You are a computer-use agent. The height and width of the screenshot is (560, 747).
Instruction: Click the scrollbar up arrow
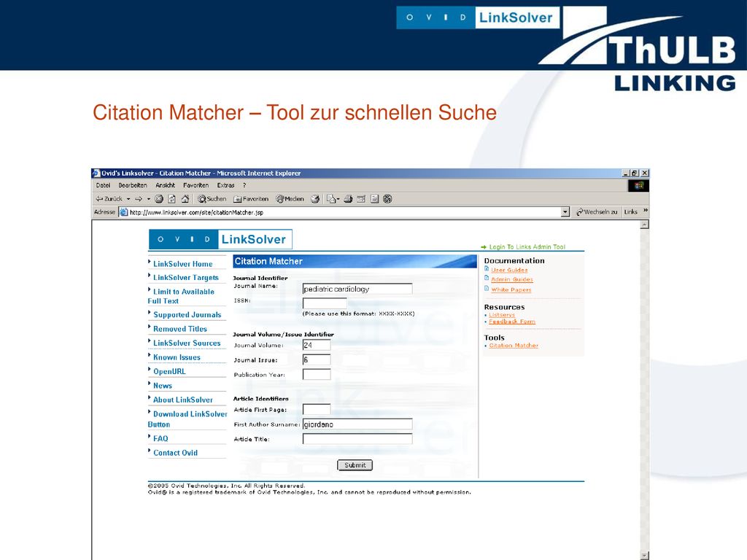tap(644, 225)
